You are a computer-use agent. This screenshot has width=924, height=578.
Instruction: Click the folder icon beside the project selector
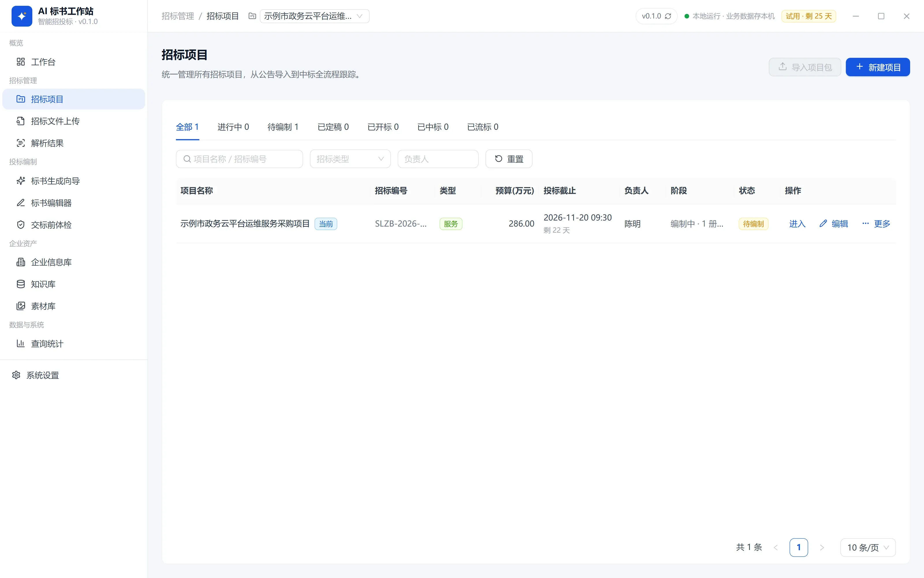tap(252, 16)
